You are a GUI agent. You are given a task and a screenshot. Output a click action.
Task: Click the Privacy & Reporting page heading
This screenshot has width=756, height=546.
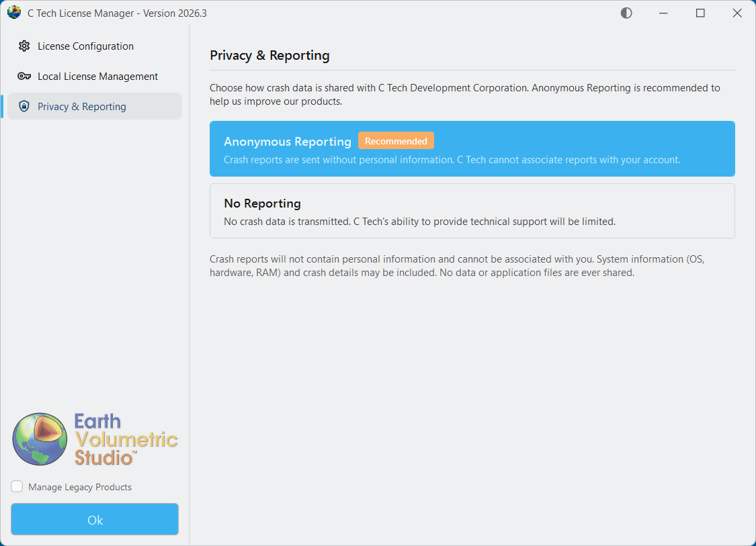(269, 55)
